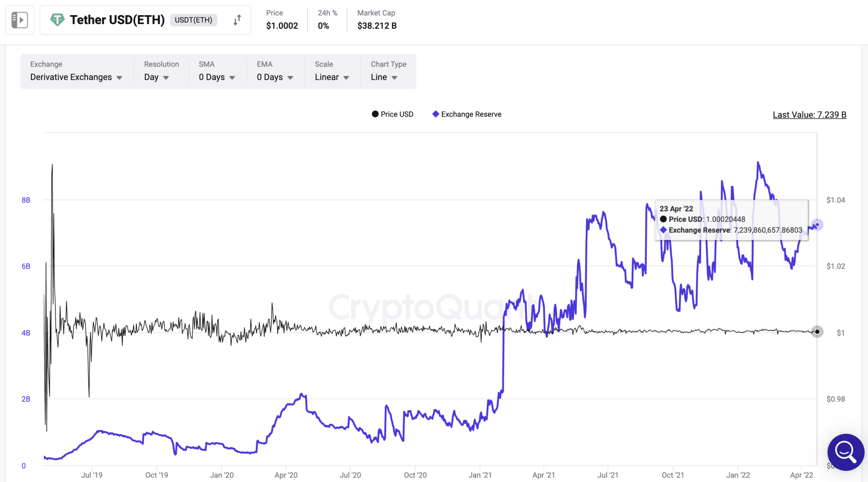
Task: Open the Derivative Exchanges dropdown
Action: tap(76, 77)
